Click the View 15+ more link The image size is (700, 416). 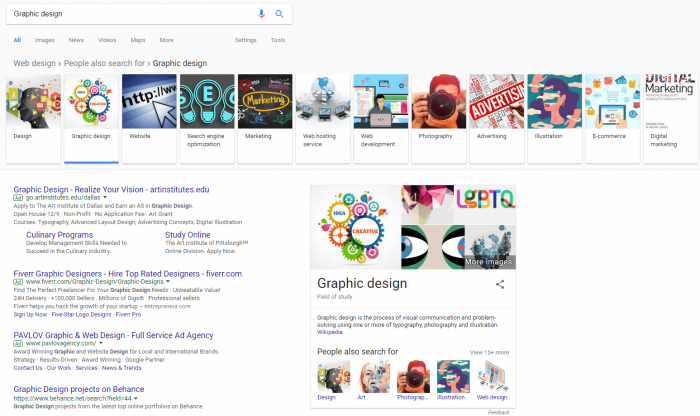[489, 352]
